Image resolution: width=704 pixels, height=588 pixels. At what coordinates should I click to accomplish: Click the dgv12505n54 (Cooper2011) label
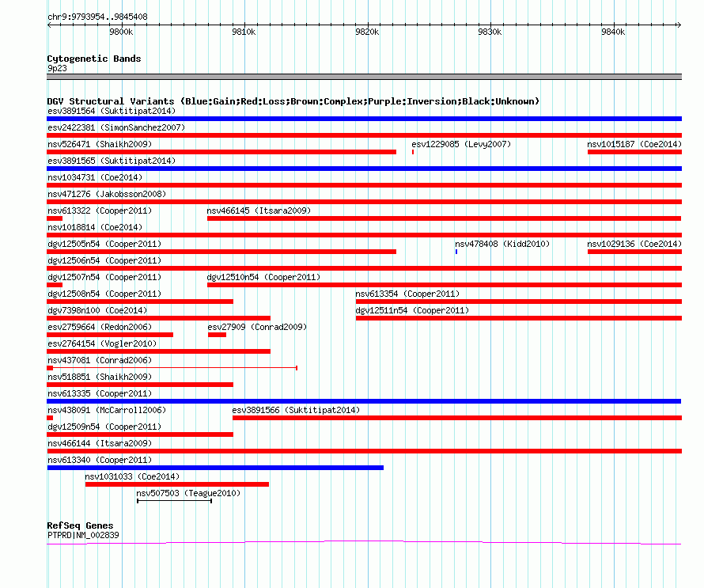click(x=104, y=244)
